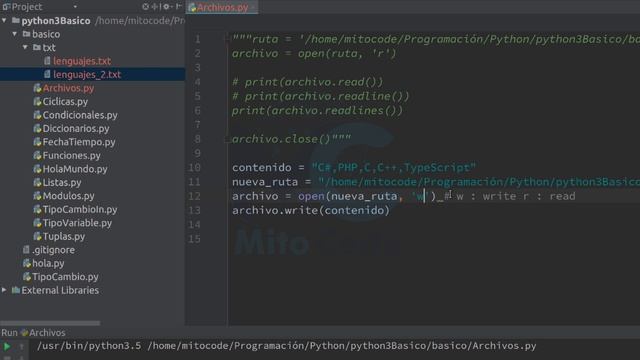
Task: Select the .gitignore file
Action: pyautogui.click(x=53, y=249)
